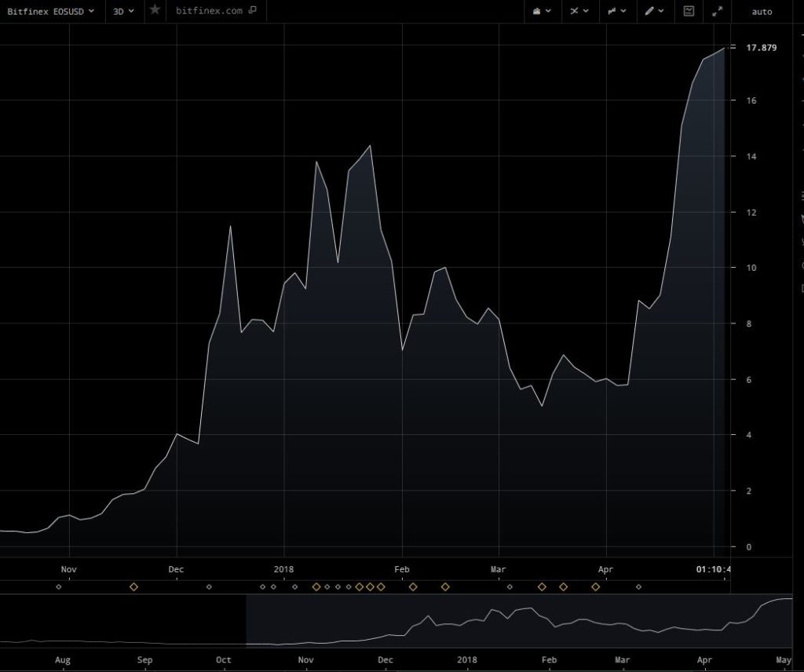Viewport: 804px width, 672px height.
Task: Select gold event marker just left of Apr
Action: (x=595, y=587)
